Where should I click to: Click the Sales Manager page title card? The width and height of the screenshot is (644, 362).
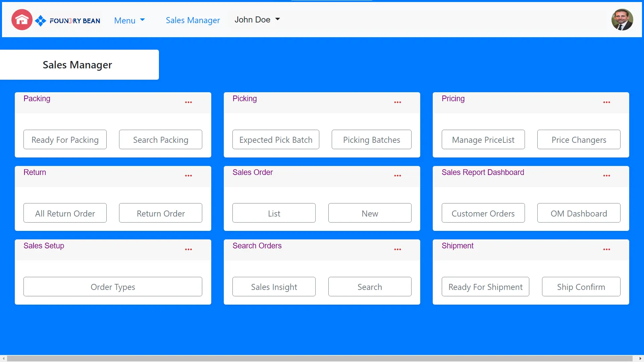click(x=77, y=65)
